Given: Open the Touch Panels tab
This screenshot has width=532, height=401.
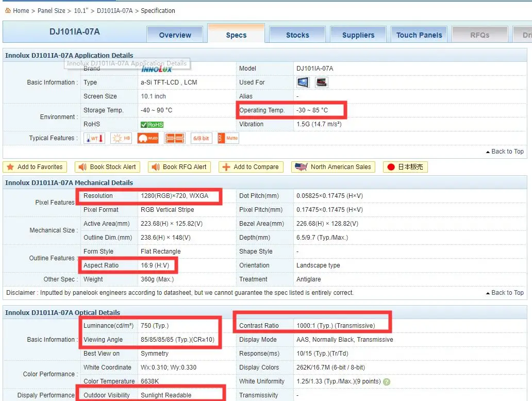Looking at the screenshot, I should tap(419, 35).
